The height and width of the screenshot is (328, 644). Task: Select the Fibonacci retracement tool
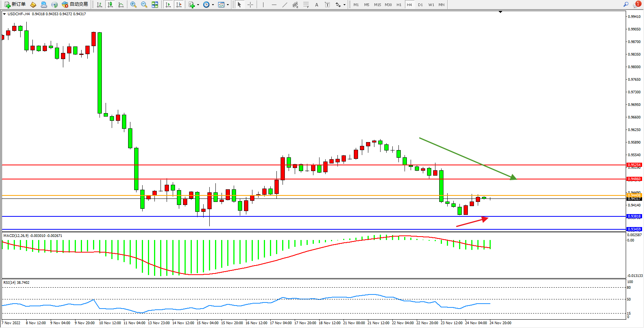coord(306,5)
